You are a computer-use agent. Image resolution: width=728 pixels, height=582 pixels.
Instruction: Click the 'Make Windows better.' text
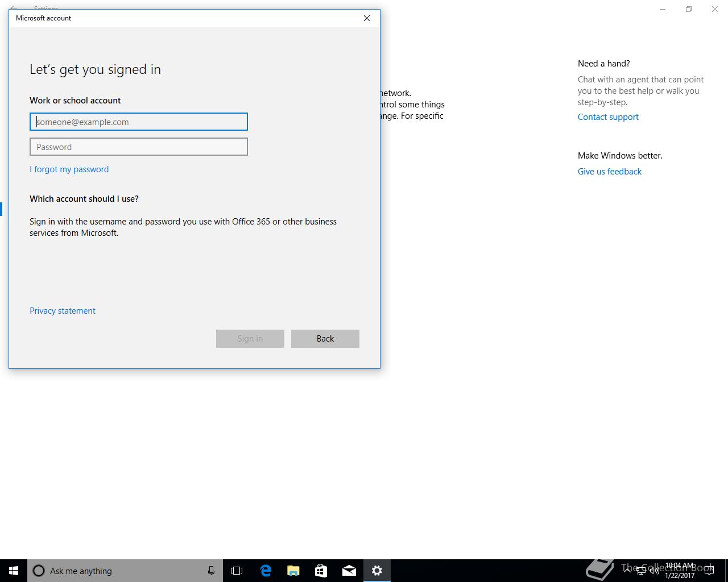(620, 156)
